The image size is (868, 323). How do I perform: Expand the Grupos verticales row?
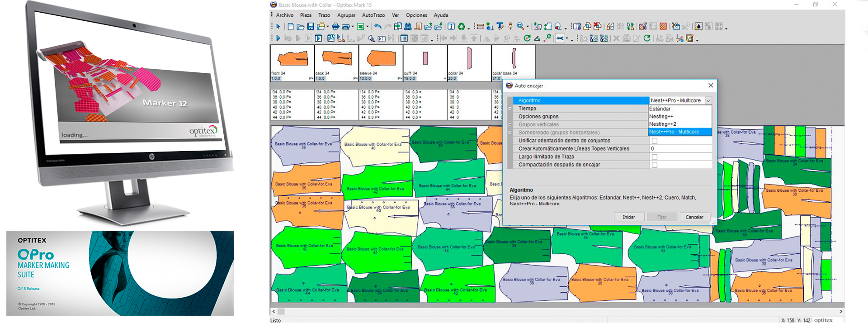click(510, 125)
